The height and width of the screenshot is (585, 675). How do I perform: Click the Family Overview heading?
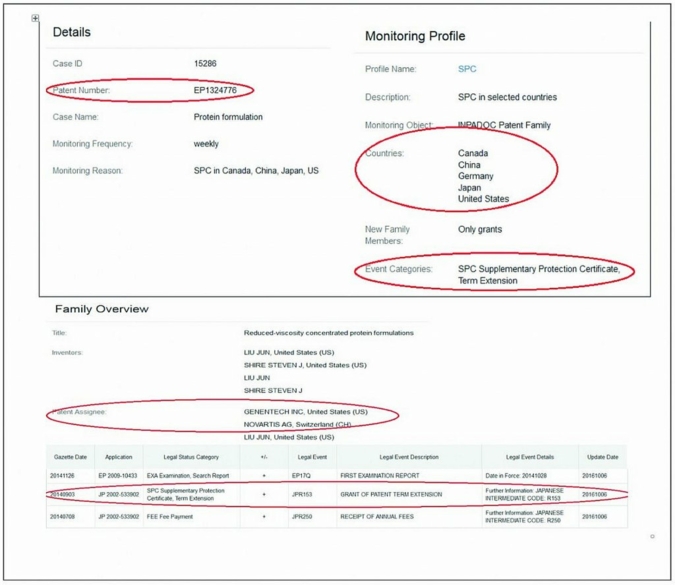101,309
